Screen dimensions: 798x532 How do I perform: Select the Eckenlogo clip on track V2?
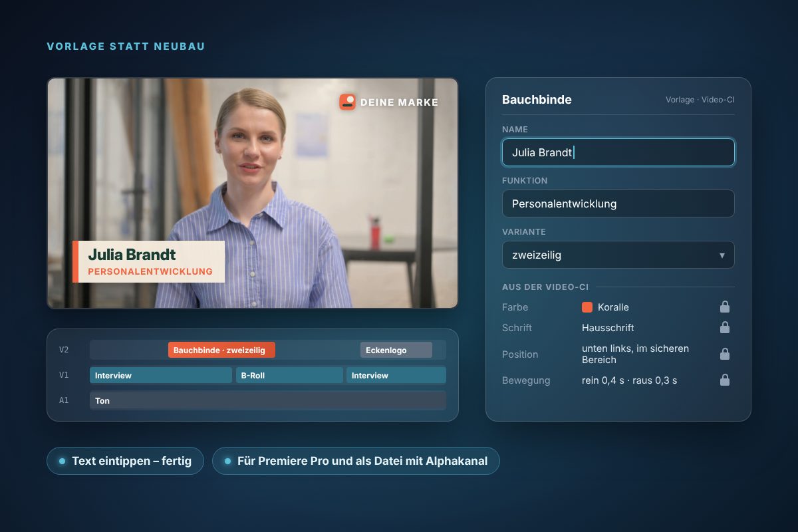396,350
